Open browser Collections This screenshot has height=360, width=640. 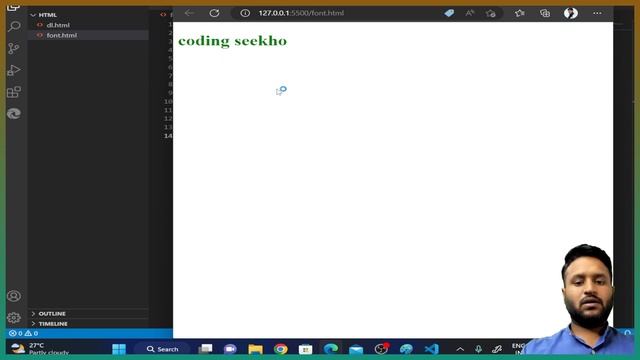tap(544, 13)
